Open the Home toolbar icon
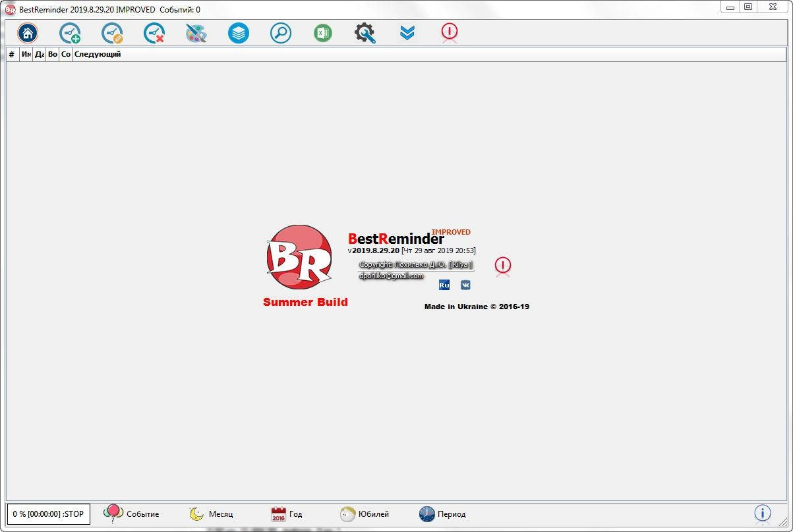 (x=28, y=33)
